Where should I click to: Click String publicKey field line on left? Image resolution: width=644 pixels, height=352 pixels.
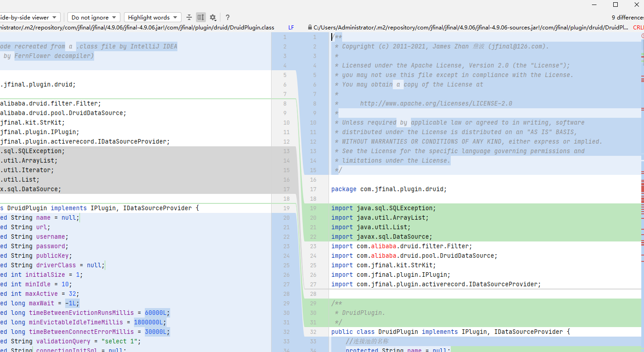click(x=36, y=256)
